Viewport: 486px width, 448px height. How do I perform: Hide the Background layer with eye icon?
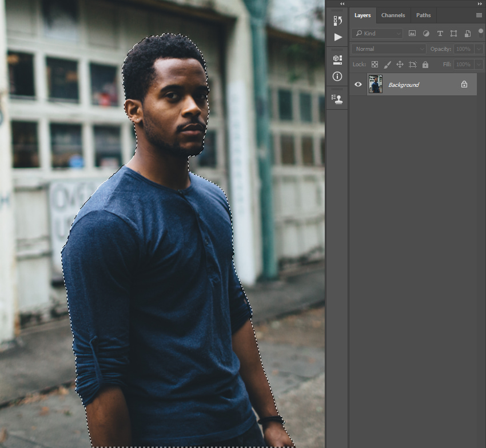tap(358, 85)
